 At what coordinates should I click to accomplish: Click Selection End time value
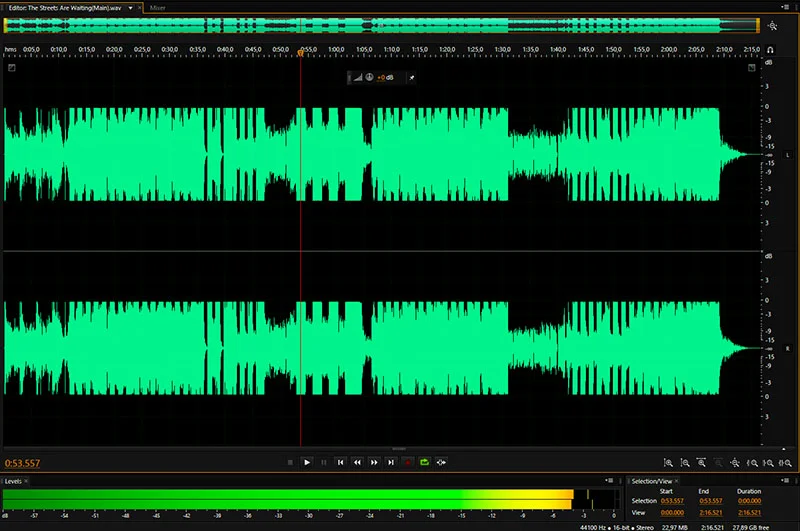pyautogui.click(x=711, y=501)
